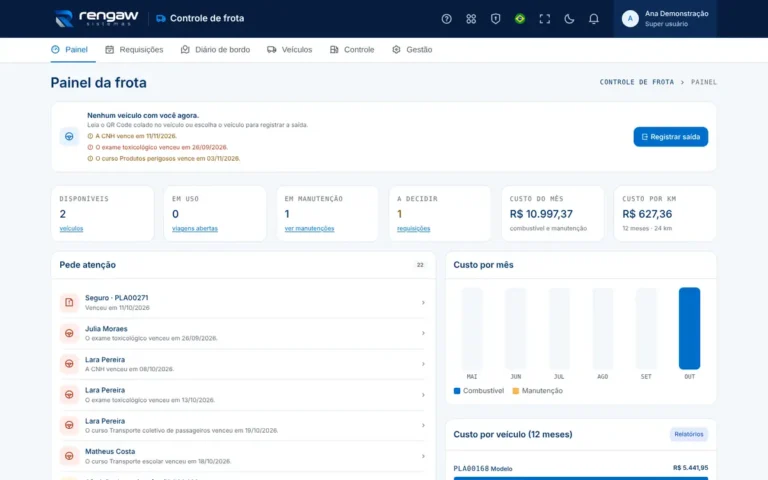Click the Registrar saída button
This screenshot has width=768, height=480.
coord(671,137)
